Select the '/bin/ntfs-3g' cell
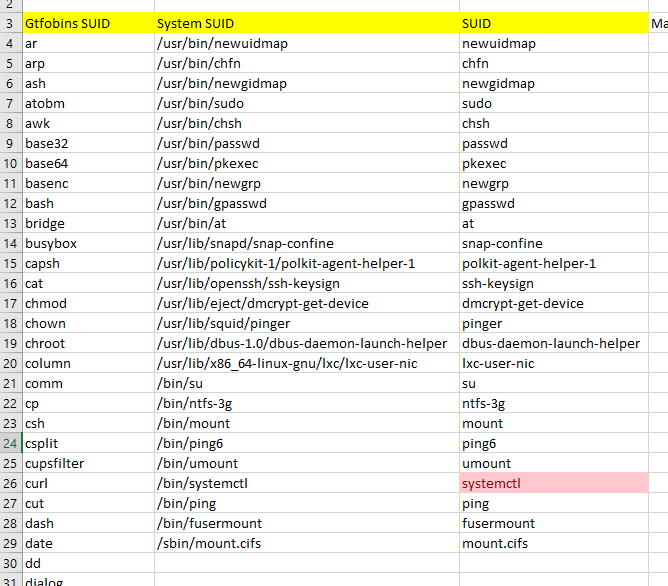Screen dimensions: 668x586 (307, 404)
